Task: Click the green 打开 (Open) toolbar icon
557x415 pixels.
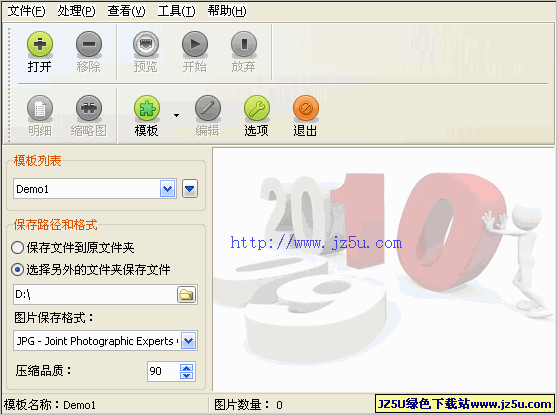Action: click(x=40, y=44)
